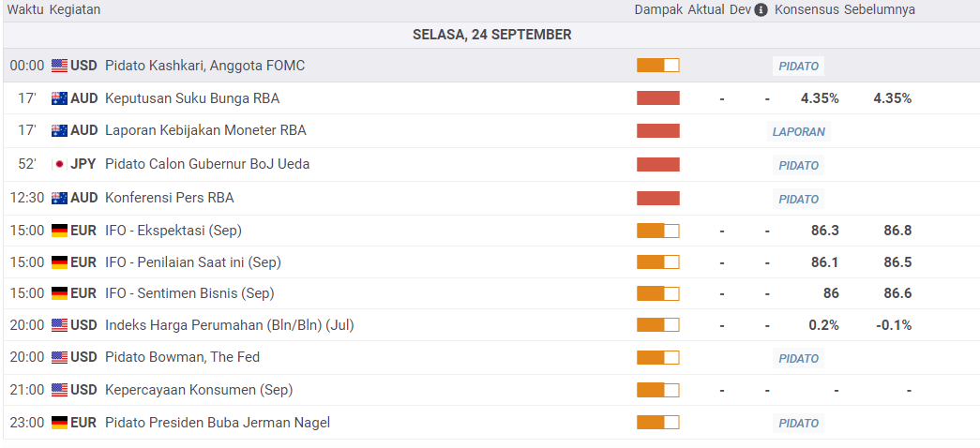The image size is (980, 448).
Task: Click the red impact bar for Konferensi Pers RBA
Action: [657, 198]
